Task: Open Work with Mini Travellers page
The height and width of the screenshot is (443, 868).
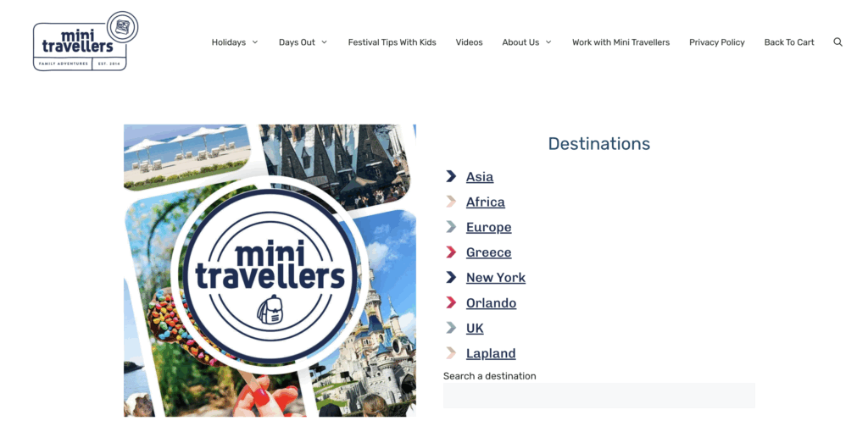Action: click(x=620, y=42)
